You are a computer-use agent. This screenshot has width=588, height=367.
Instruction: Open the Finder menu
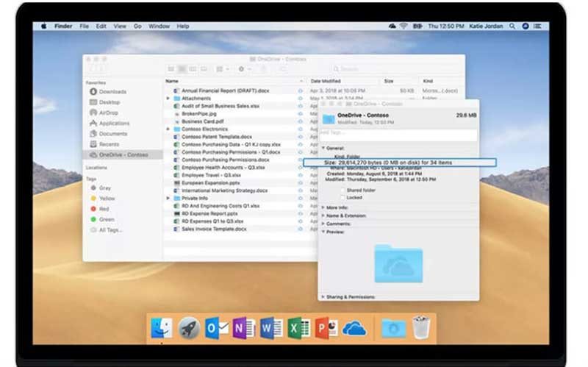[x=63, y=26]
